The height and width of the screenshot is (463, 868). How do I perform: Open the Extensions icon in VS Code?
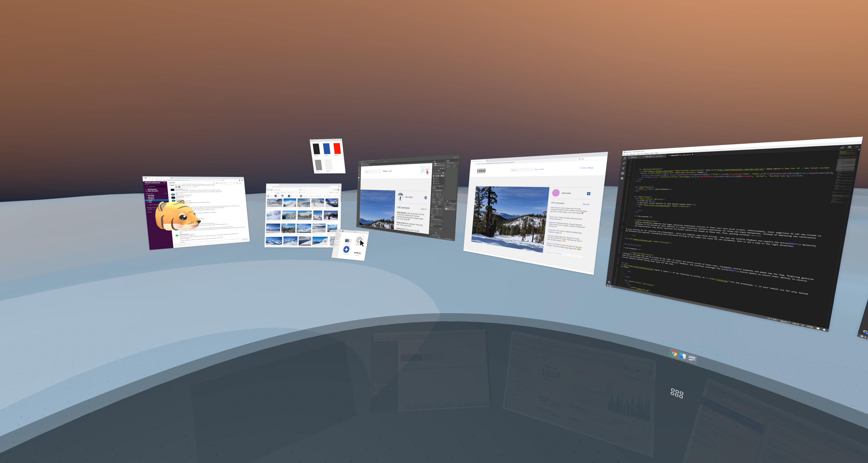[x=622, y=178]
